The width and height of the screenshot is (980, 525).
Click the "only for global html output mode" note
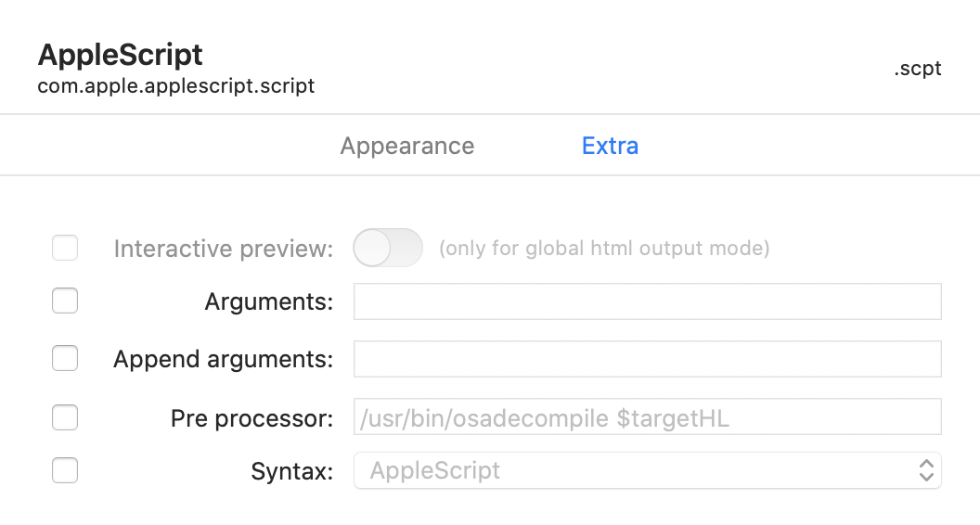pos(604,249)
